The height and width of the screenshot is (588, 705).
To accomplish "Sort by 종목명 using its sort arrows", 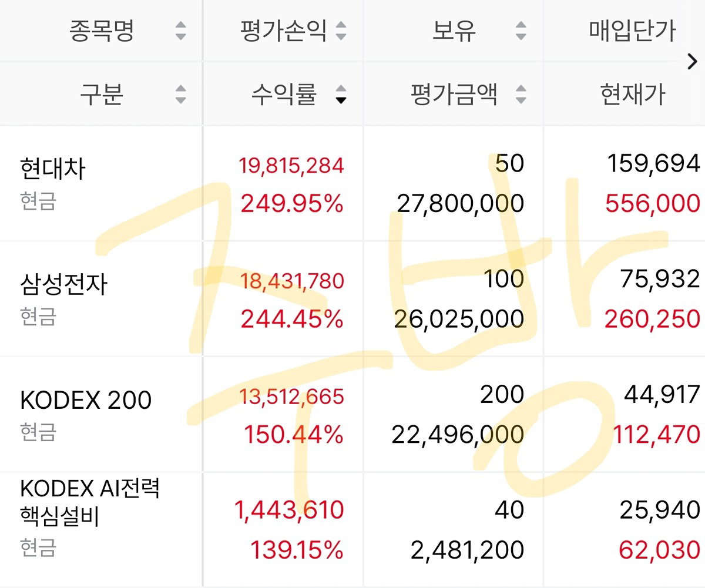I will point(181,31).
